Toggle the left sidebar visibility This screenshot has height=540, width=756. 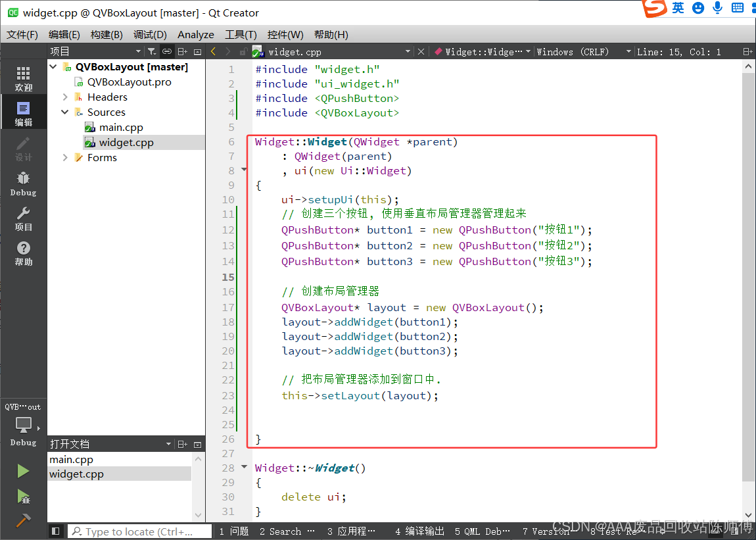click(55, 531)
